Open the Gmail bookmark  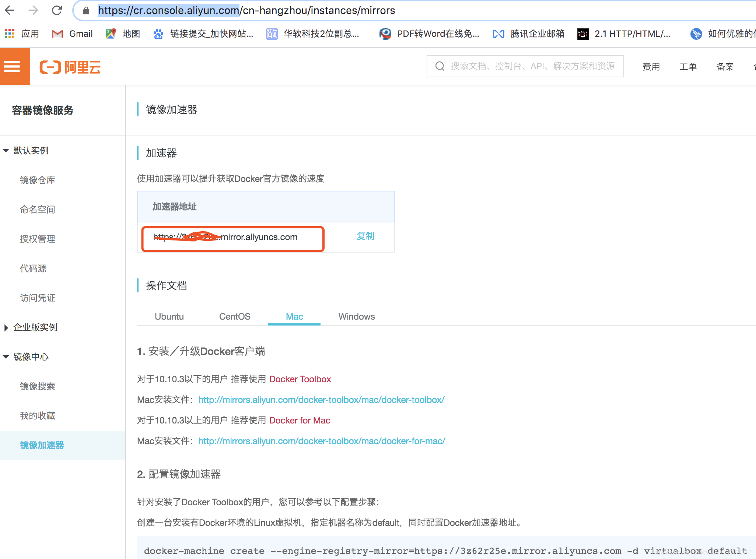72,34
